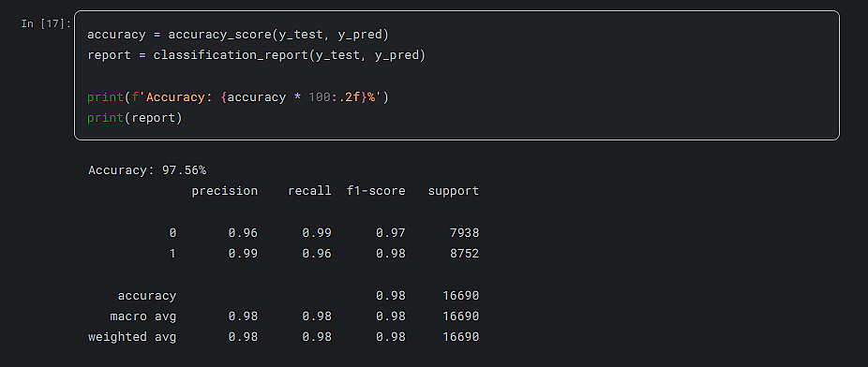This screenshot has height=367, width=868.
Task: Click the support value 8752
Action: point(464,254)
